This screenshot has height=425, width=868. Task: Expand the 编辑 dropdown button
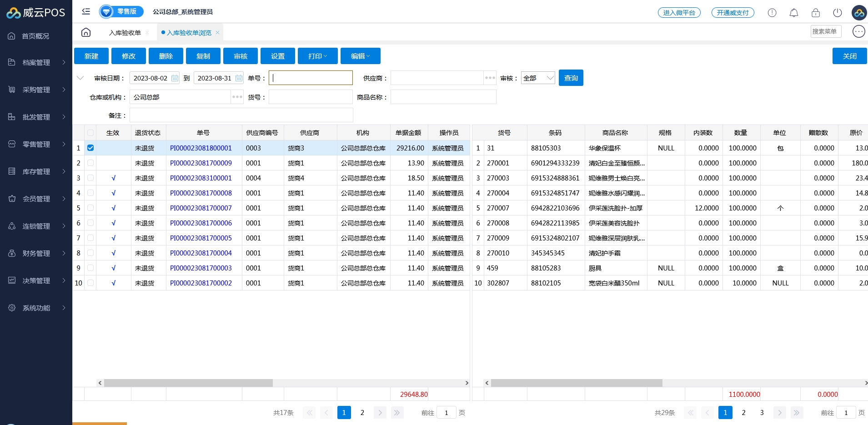tap(360, 56)
